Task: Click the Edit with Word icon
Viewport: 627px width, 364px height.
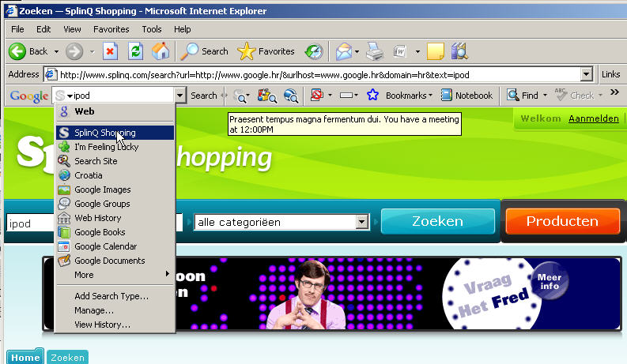Action: pyautogui.click(x=400, y=51)
